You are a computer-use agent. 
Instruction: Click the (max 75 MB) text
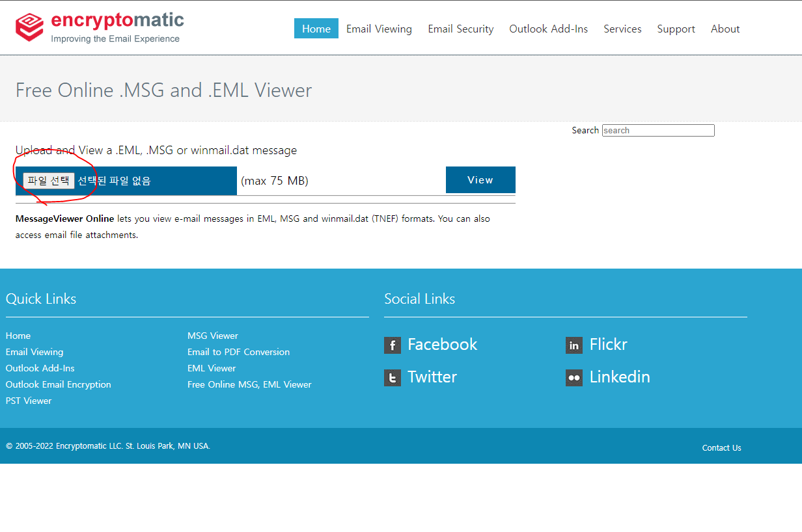click(x=275, y=181)
